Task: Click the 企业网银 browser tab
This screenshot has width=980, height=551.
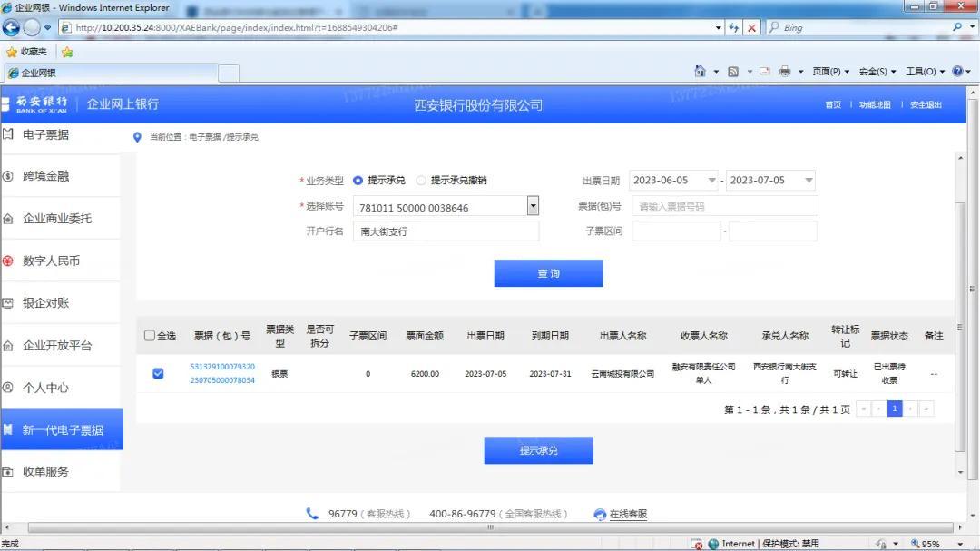Action: (x=110, y=74)
